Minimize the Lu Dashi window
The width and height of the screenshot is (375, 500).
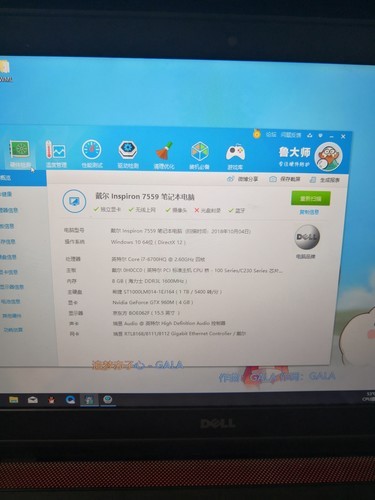(331, 136)
